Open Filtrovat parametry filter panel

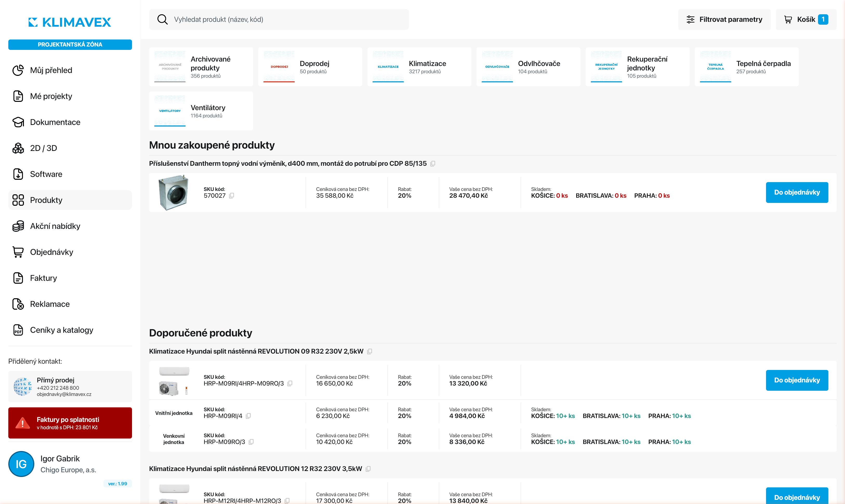tap(724, 19)
